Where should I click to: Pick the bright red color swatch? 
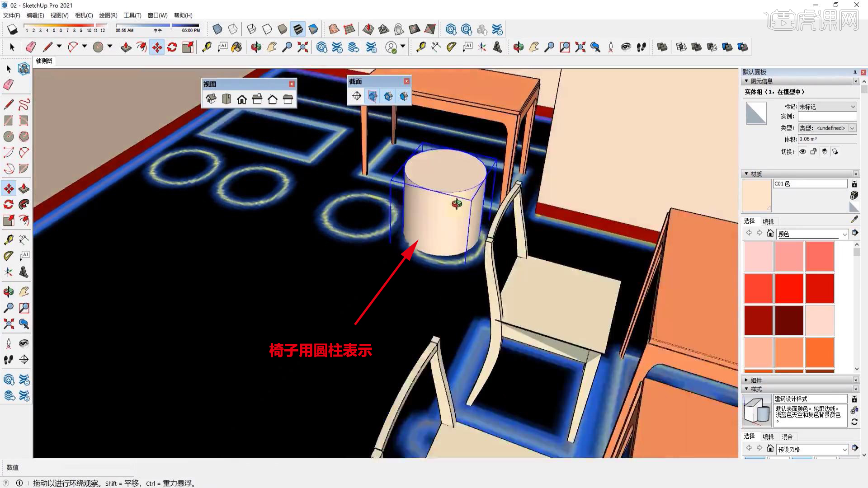coord(789,288)
